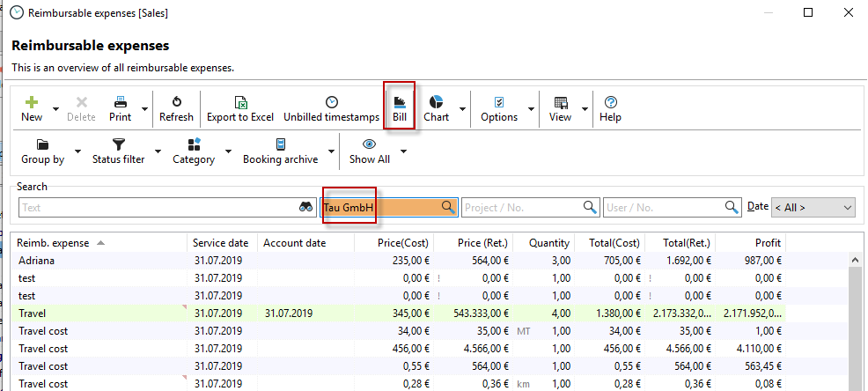Expand the Group by dropdown arrow
868x391 pixels.
pyautogui.click(x=78, y=151)
